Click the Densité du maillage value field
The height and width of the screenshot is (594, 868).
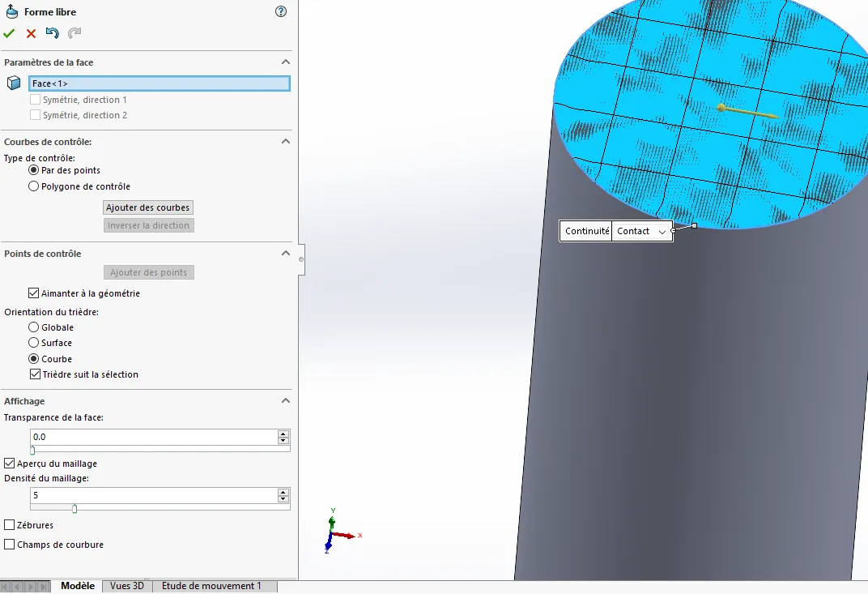[x=154, y=495]
